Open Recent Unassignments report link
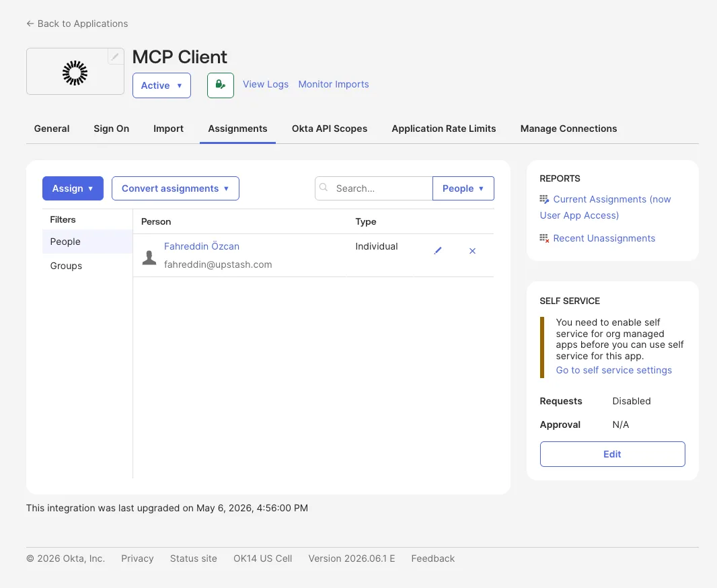 (604, 238)
